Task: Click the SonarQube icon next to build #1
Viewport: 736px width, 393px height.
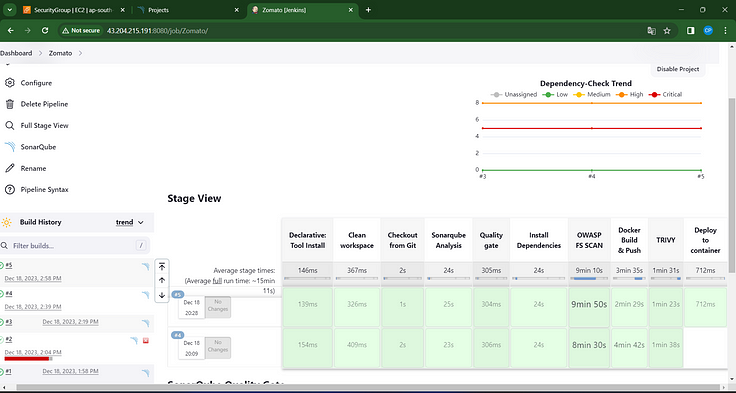Action: pyautogui.click(x=146, y=373)
